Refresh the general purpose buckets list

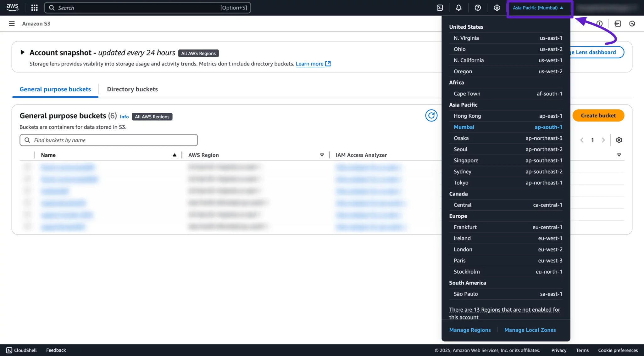431,116
